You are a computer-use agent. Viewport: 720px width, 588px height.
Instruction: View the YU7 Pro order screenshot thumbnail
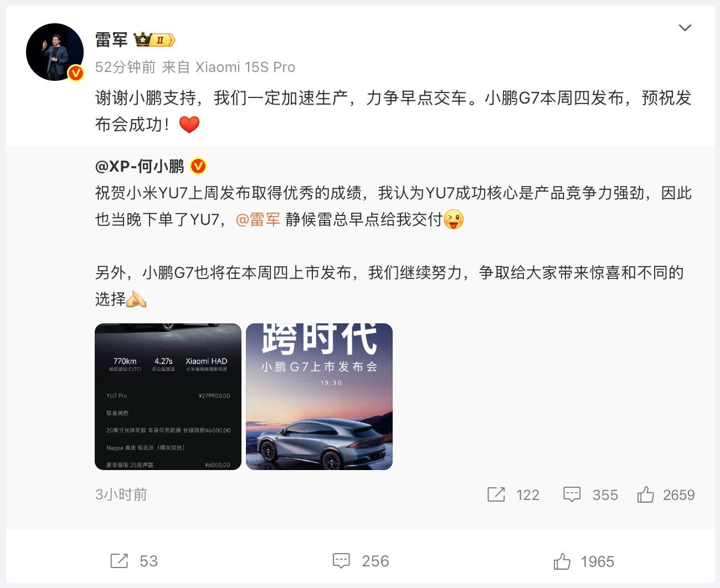click(168, 396)
